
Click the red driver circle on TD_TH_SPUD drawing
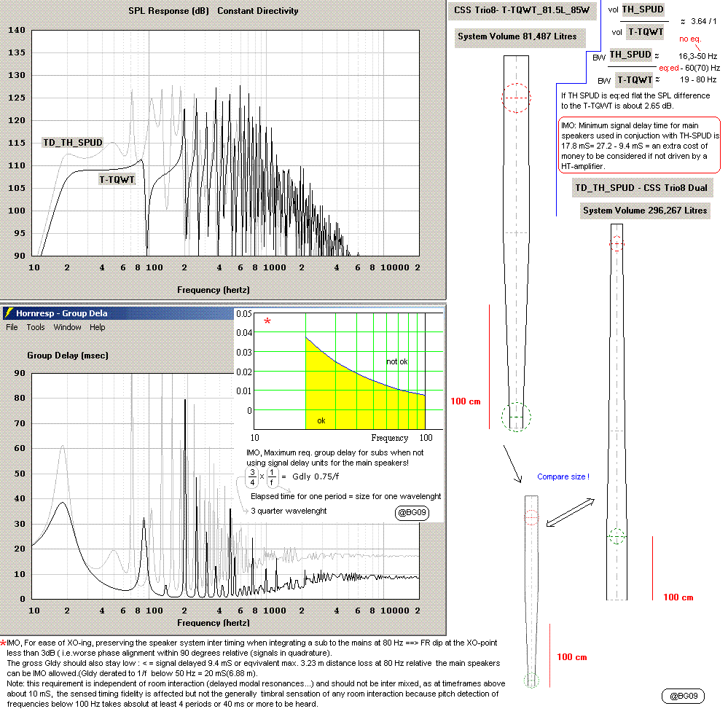[x=617, y=244]
